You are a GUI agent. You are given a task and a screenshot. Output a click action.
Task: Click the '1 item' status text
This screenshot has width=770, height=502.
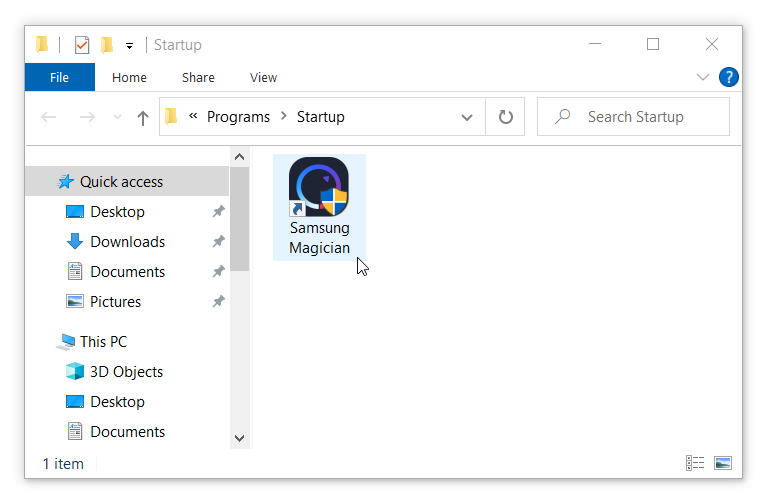(x=63, y=464)
